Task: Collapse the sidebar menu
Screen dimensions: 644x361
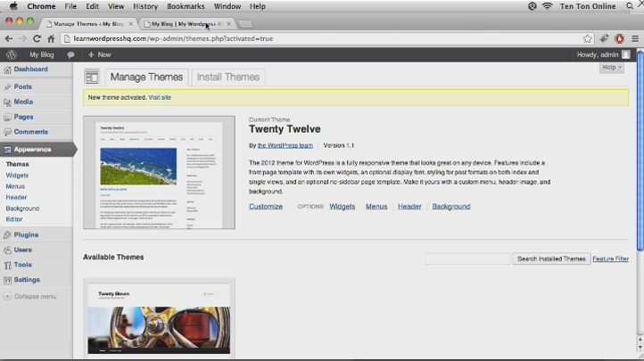Action: (x=29, y=296)
